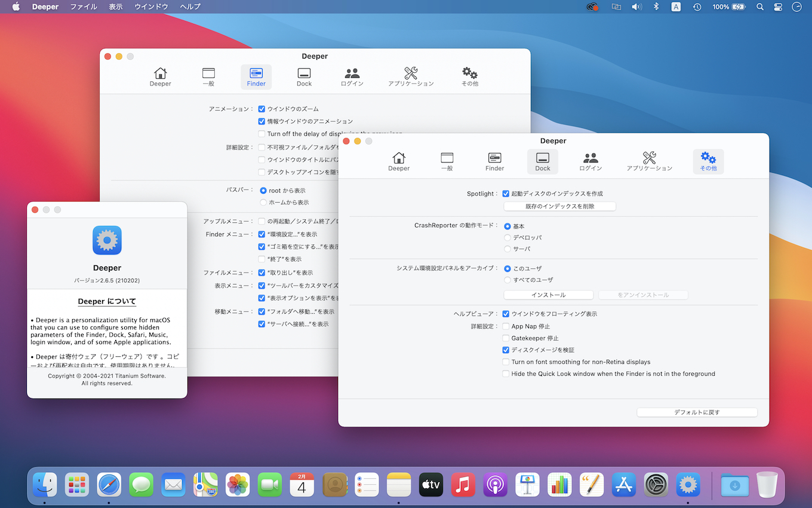Open Launchpad from the Dock

point(77,485)
